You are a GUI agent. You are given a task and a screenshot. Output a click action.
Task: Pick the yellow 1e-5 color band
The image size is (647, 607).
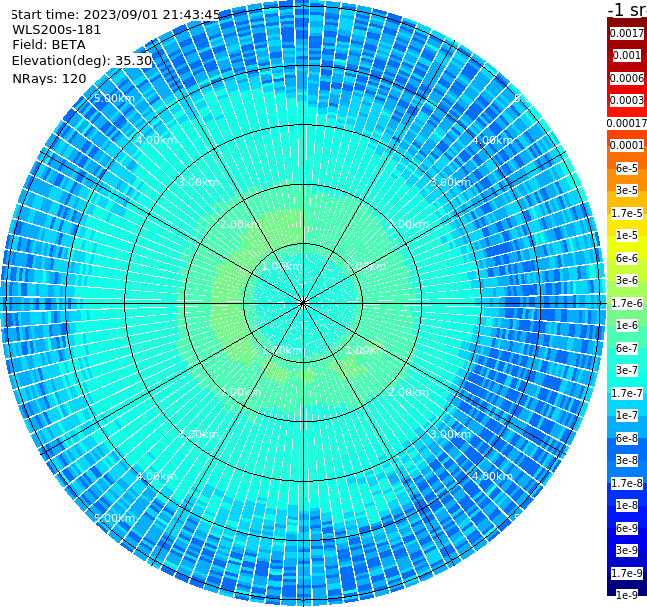(627, 235)
